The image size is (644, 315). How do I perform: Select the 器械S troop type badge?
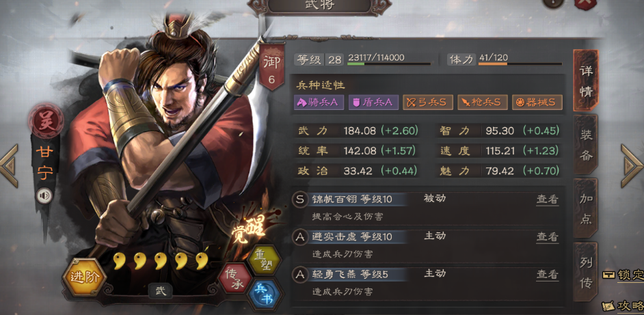[537, 102]
